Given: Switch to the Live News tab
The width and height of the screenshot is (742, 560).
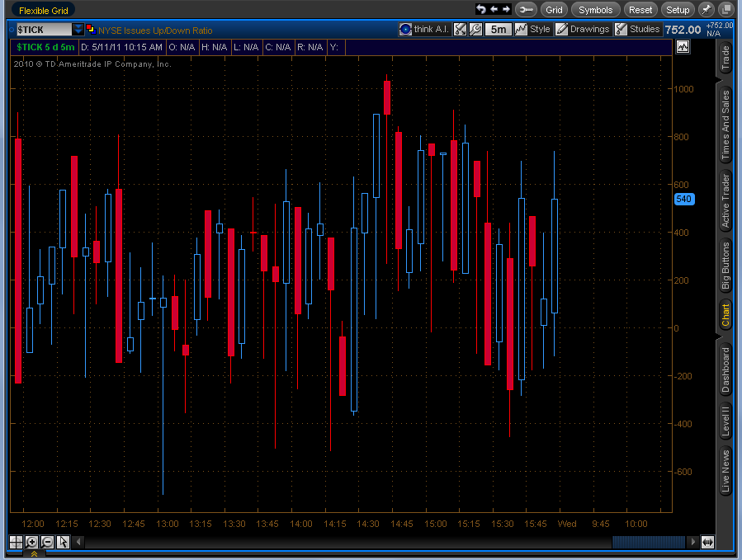Looking at the screenshot, I should 725,471.
